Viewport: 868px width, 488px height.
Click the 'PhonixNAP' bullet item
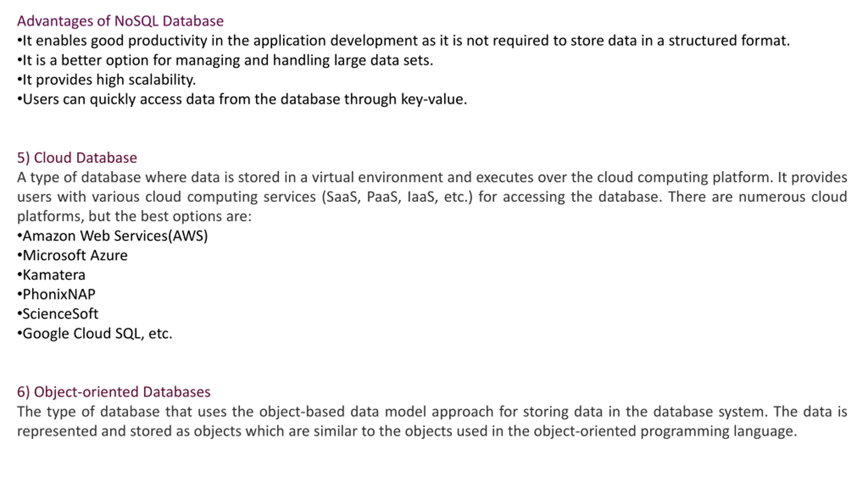point(56,294)
